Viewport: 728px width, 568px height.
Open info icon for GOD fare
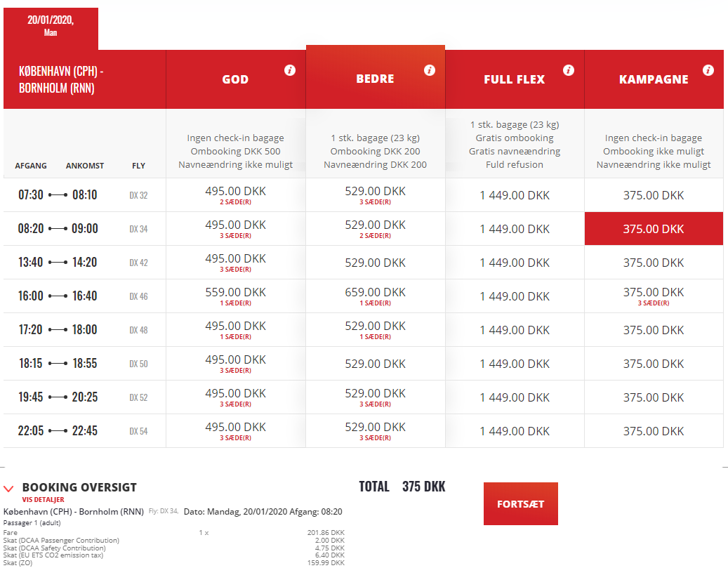point(290,70)
